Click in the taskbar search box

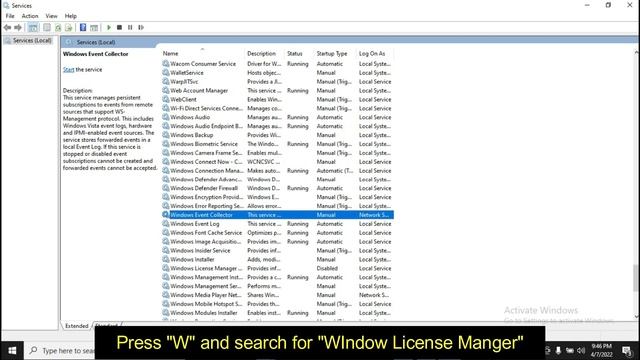tap(61, 351)
